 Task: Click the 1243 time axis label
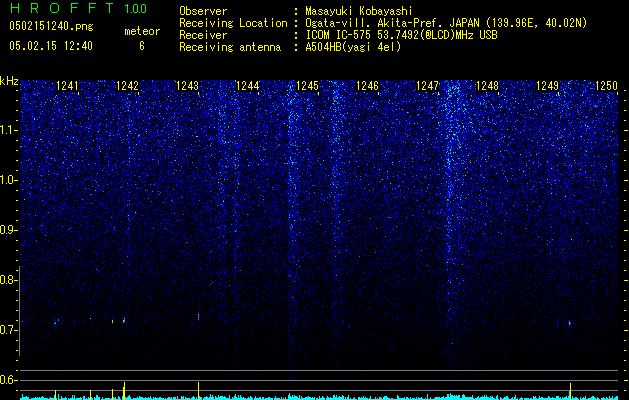pos(187,85)
